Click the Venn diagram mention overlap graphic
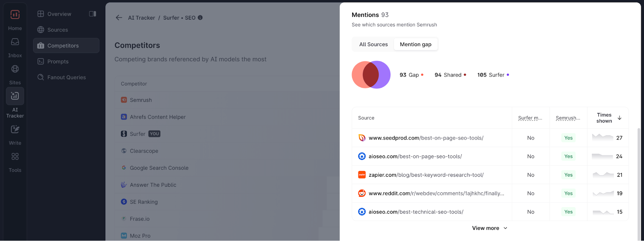Screen dimensions: 644x241 pos(371,75)
